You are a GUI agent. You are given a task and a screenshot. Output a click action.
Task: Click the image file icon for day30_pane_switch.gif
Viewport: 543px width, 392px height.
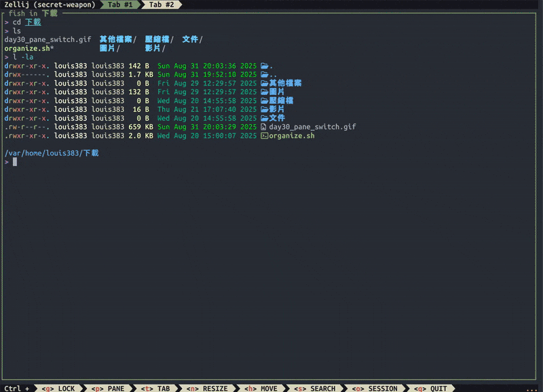click(x=263, y=127)
